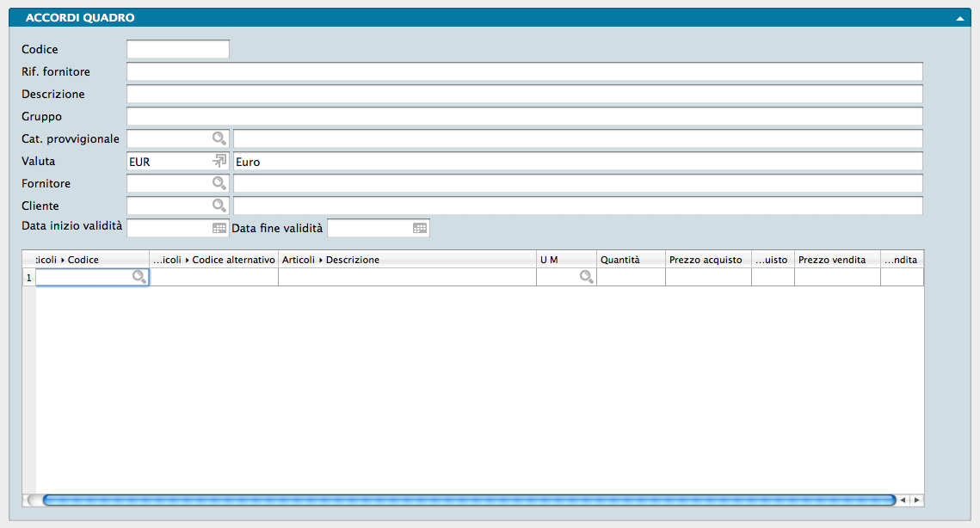Open the Data fine validità calendar picker
The width and height of the screenshot is (980, 528).
pyautogui.click(x=420, y=228)
